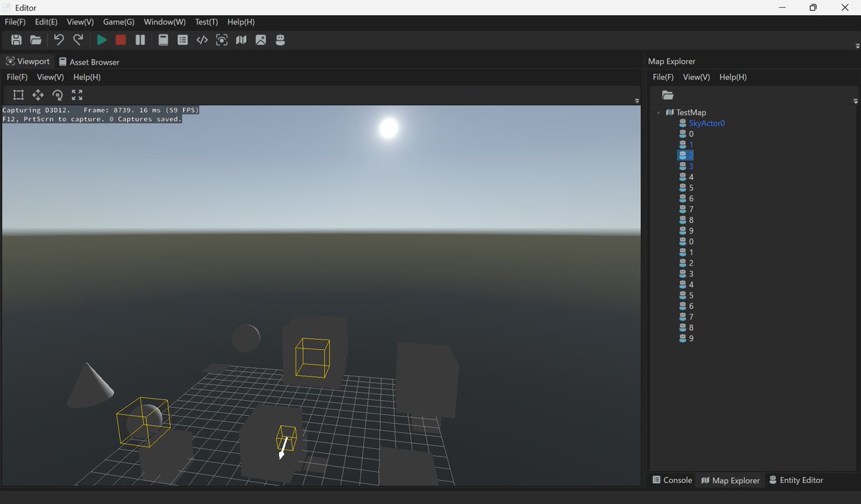This screenshot has width=861, height=504.
Task: Switch to the Asset Browser tab
Action: point(89,62)
